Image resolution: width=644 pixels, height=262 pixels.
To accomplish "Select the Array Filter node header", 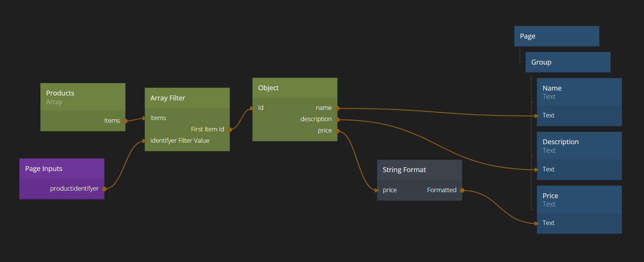I will pyautogui.click(x=187, y=98).
